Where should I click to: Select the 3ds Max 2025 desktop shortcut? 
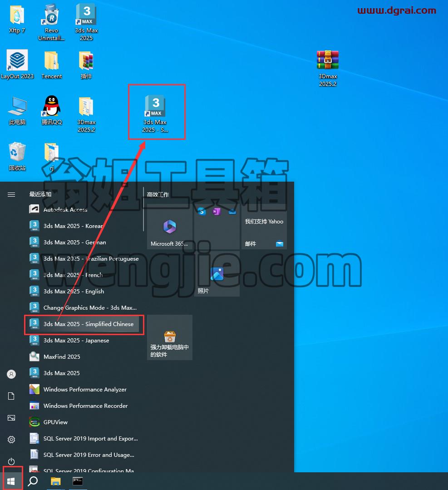(x=86, y=23)
